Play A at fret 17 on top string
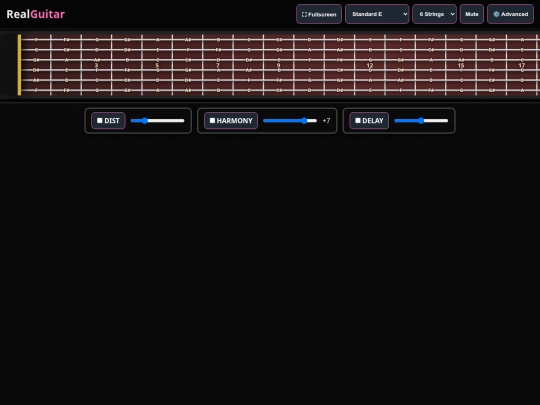The image size is (540, 405). (522, 40)
